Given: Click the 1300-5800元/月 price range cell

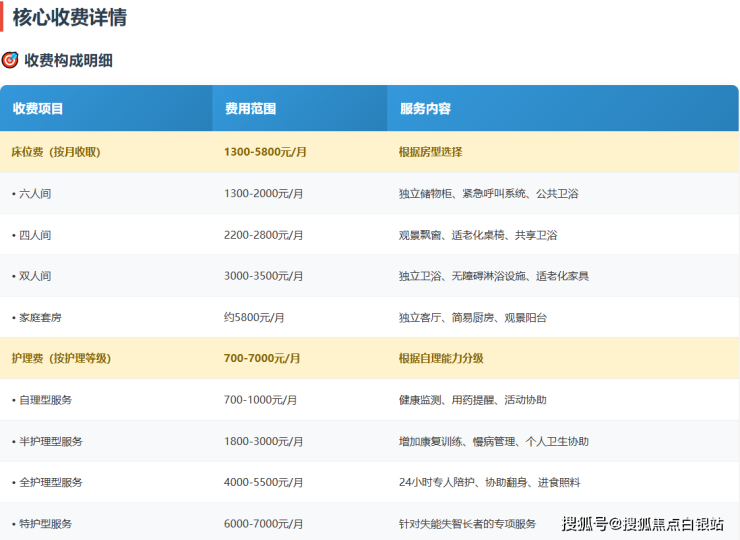Looking at the screenshot, I should (x=265, y=152).
